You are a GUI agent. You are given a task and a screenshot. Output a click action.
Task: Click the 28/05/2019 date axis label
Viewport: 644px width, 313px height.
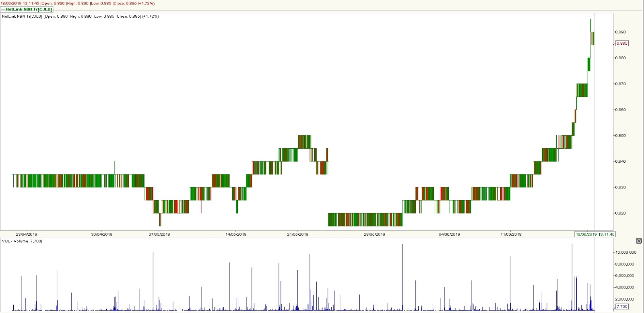[375, 234]
